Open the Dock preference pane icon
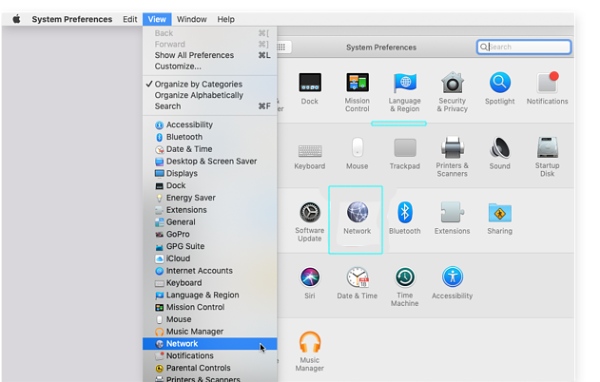 click(310, 83)
